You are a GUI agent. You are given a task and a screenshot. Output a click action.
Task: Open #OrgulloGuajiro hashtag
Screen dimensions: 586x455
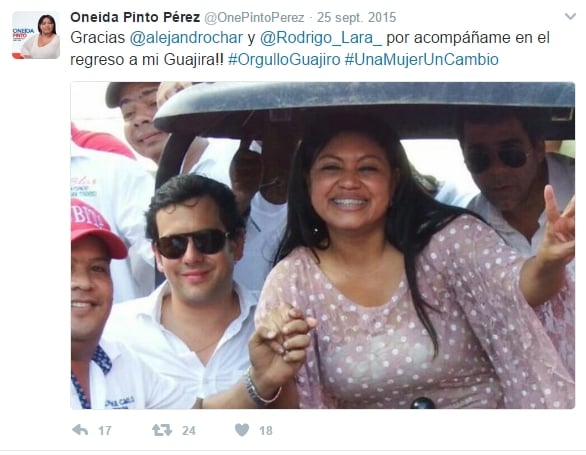[284, 59]
